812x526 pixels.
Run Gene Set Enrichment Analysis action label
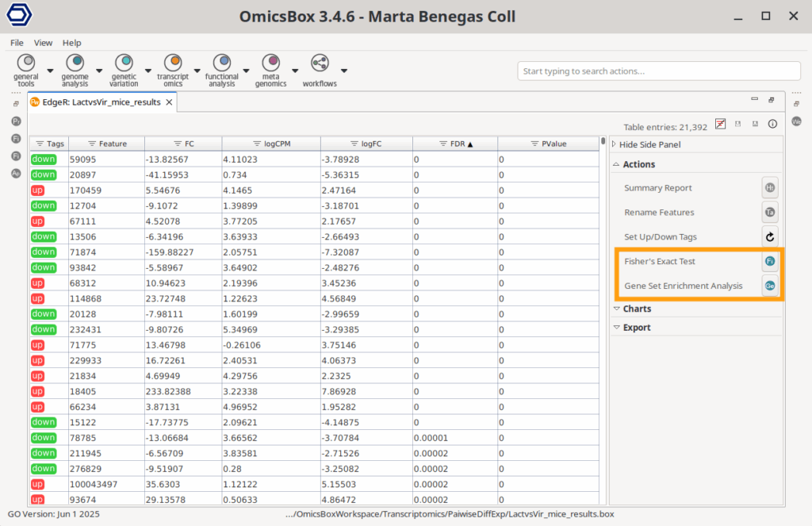pyautogui.click(x=683, y=286)
